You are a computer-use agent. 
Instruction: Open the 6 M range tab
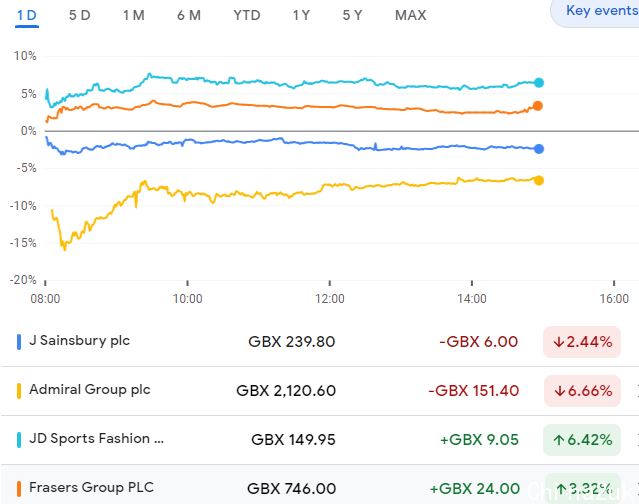point(189,15)
